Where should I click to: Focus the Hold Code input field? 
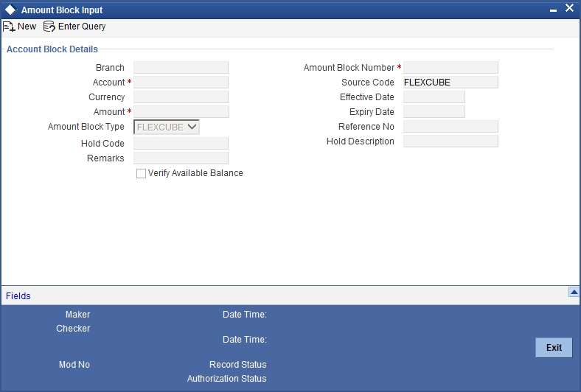coord(181,143)
